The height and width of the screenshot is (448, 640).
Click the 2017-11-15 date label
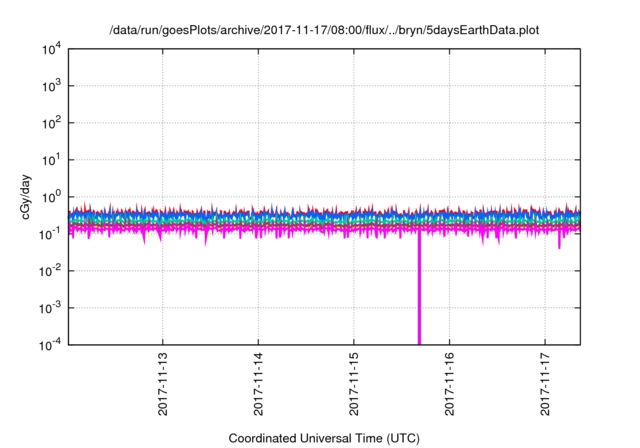click(x=353, y=384)
